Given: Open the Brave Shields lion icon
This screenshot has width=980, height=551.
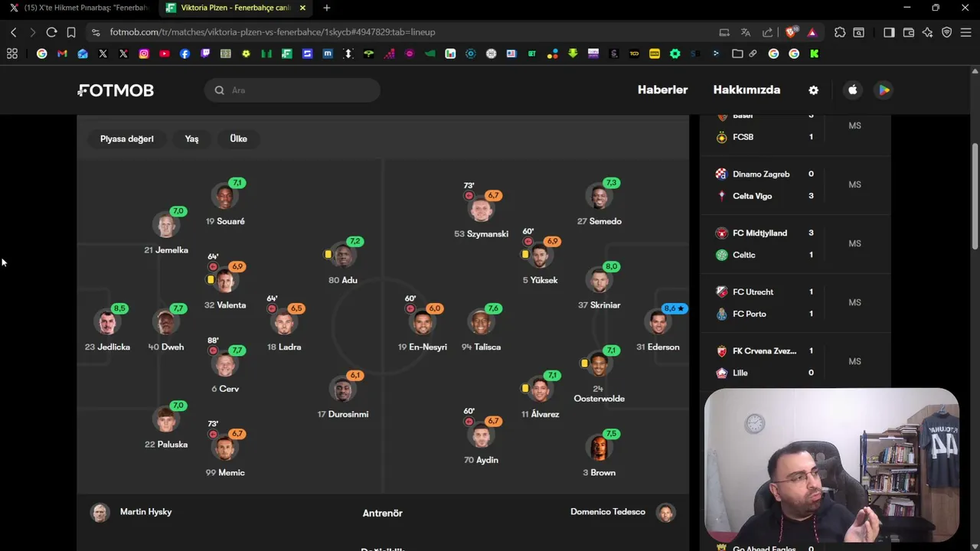Looking at the screenshot, I should point(791,32).
